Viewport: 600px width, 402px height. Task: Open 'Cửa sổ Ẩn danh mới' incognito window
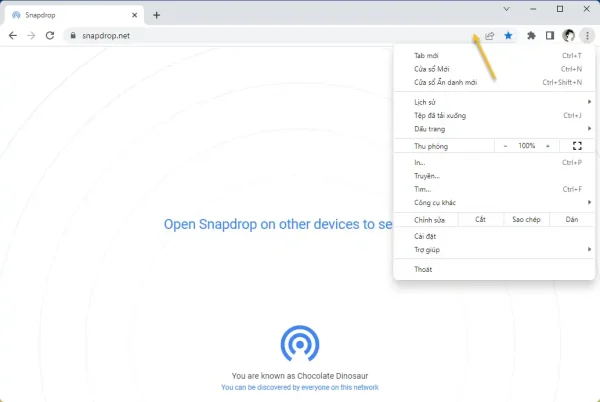tap(494, 82)
